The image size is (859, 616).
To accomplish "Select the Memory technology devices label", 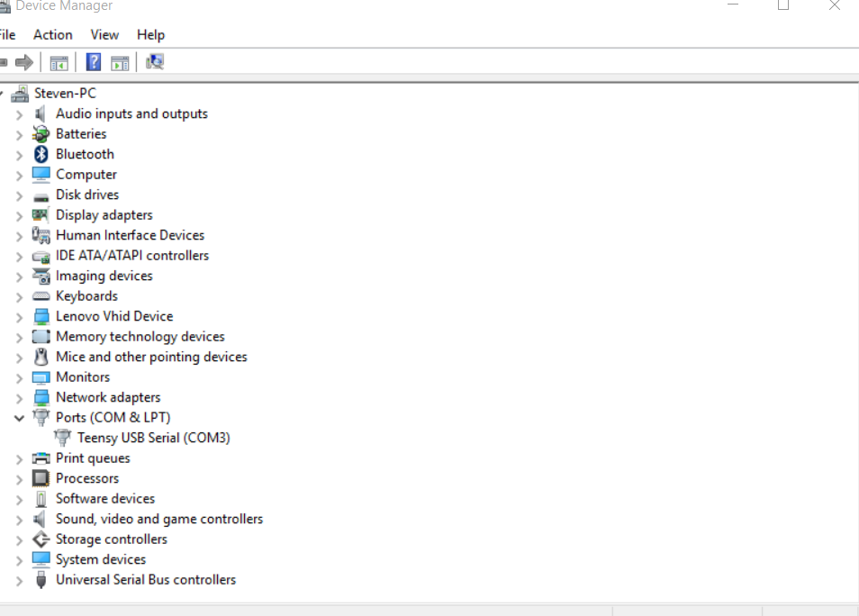I will [x=140, y=337].
